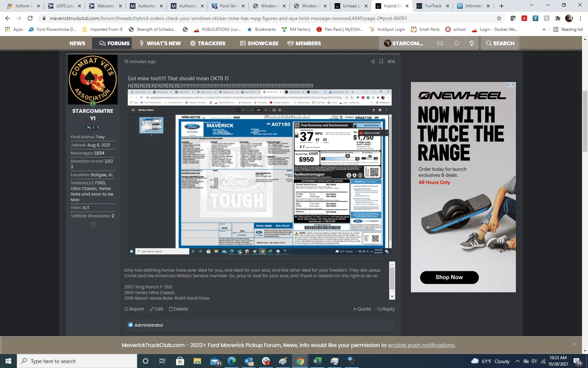Open the Ford Powerstroke bookmark
The image size is (588, 368).
coord(52,29)
